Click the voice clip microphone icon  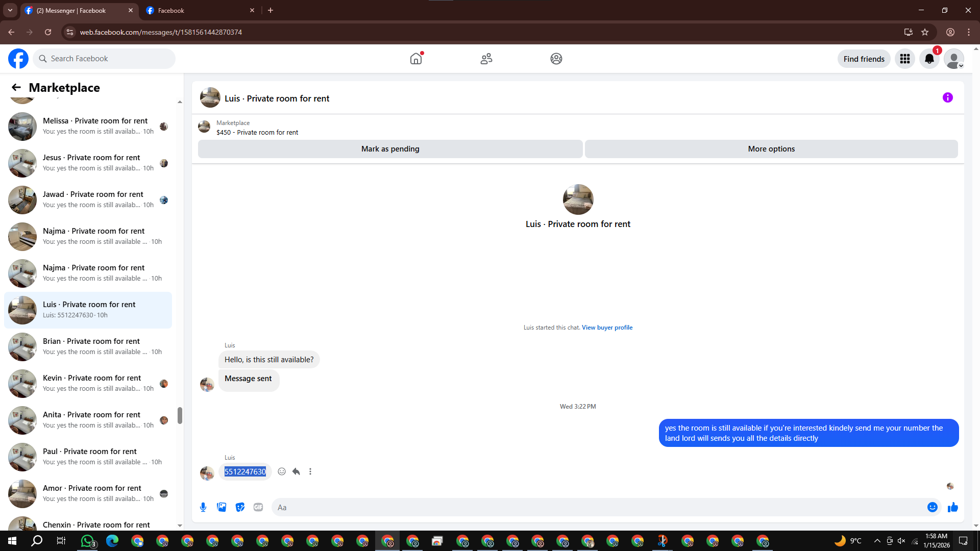pyautogui.click(x=203, y=507)
